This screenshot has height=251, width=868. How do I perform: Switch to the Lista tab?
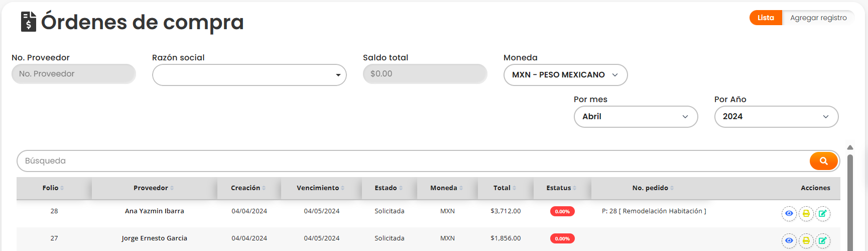[766, 18]
